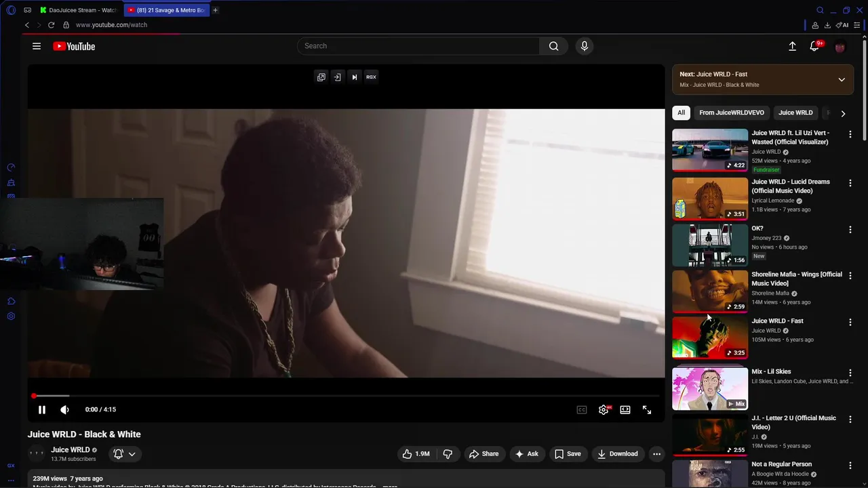The width and height of the screenshot is (868, 488).
Task: Open more actions three-dot menu under video
Action: pyautogui.click(x=656, y=454)
